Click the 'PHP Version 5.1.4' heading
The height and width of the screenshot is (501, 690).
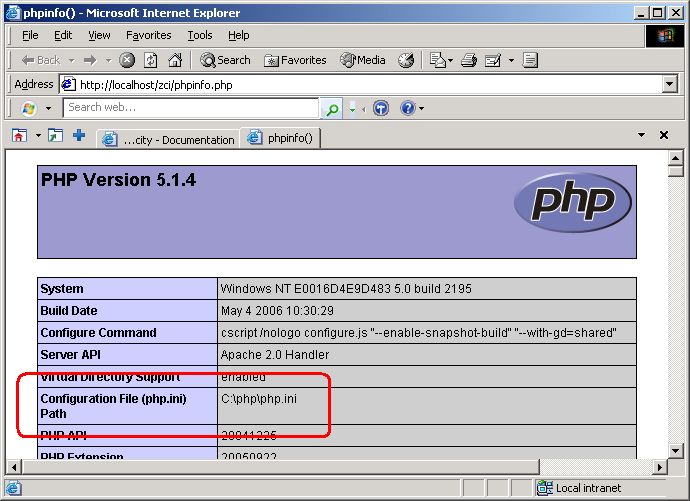118,180
